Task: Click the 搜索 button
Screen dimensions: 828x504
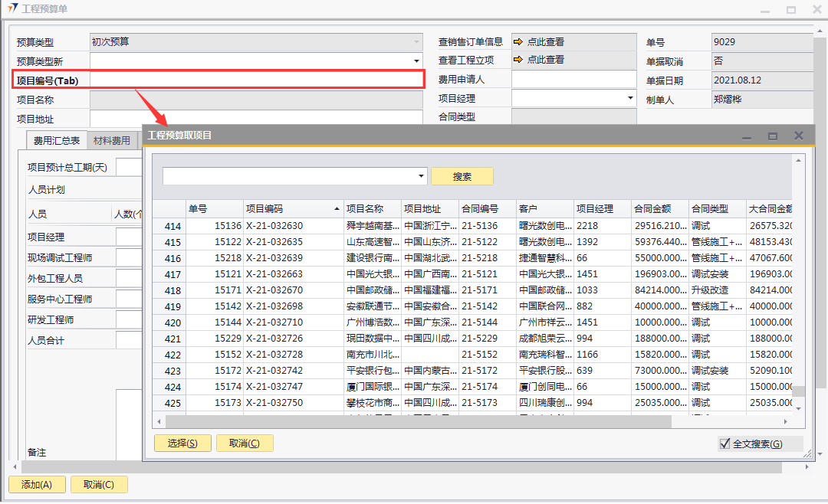Action: coord(462,176)
